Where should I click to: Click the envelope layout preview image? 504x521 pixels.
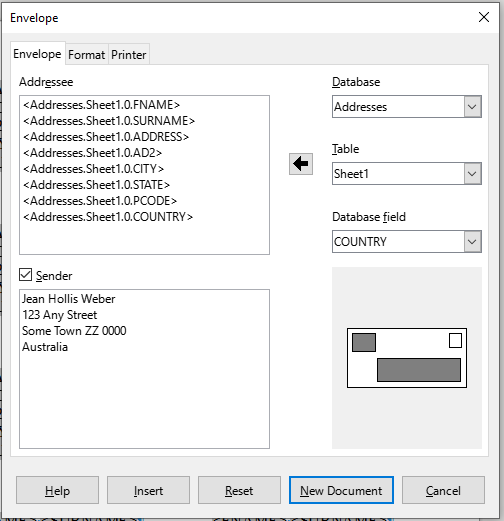tap(407, 358)
